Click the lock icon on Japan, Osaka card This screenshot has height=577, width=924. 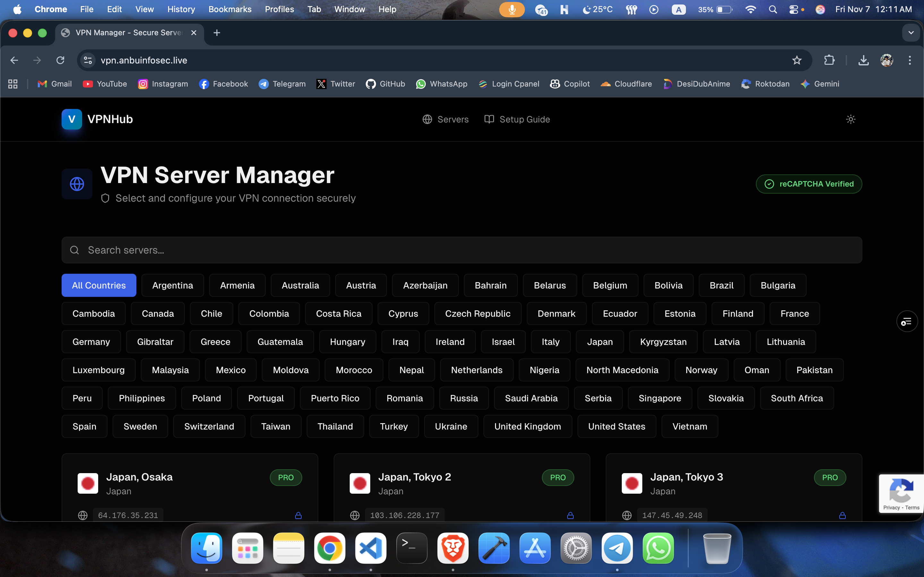click(x=298, y=515)
